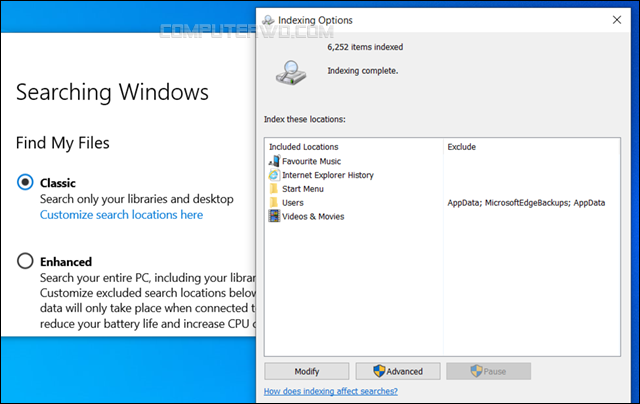Click the Users folder icon
Viewport: 640px width, 404px height.
[274, 202]
